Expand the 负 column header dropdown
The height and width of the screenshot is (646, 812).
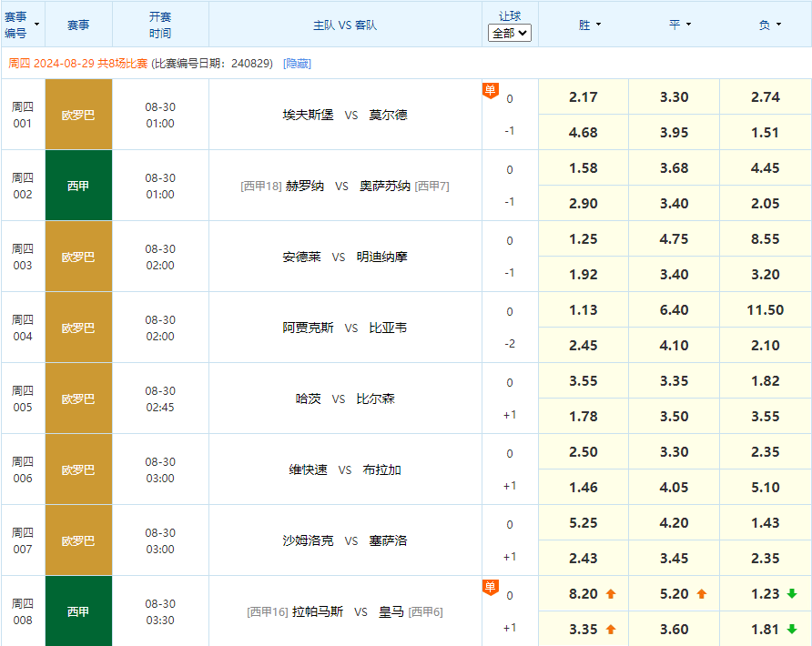[x=778, y=25]
